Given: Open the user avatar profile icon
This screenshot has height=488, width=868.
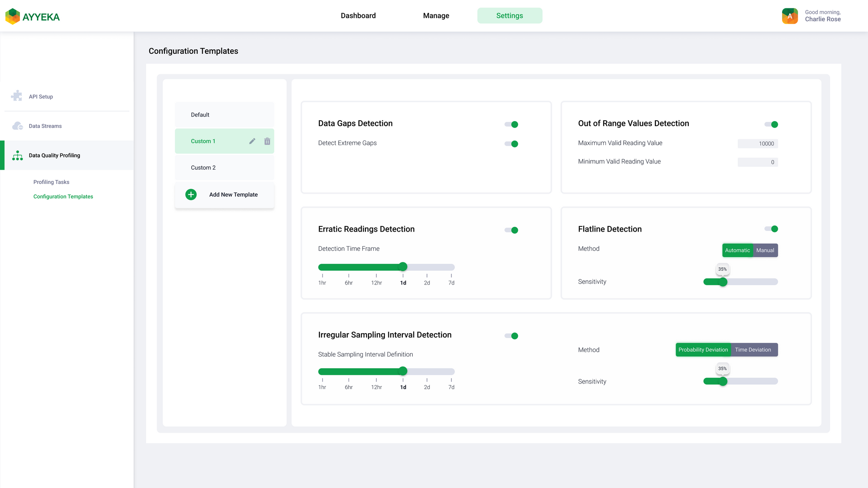Looking at the screenshot, I should tap(790, 16).
